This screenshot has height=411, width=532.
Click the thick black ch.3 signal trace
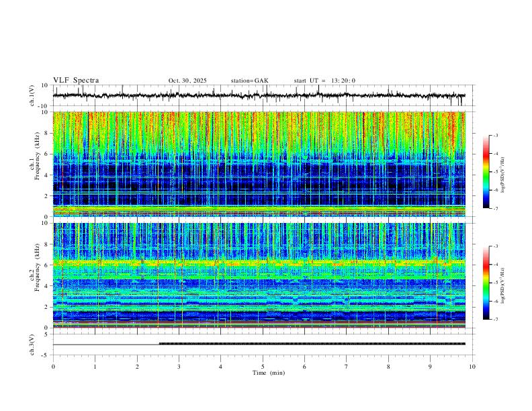pyautogui.click(x=312, y=344)
